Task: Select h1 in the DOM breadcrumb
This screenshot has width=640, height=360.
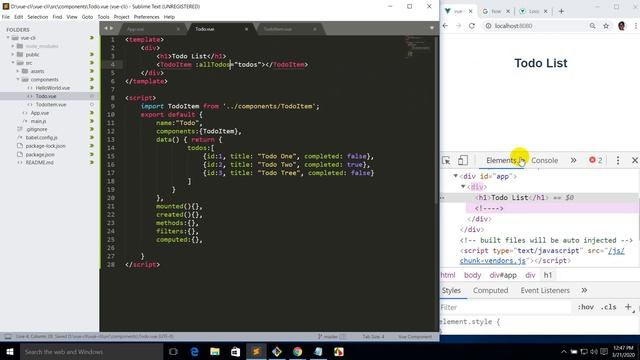Action: pos(547,275)
